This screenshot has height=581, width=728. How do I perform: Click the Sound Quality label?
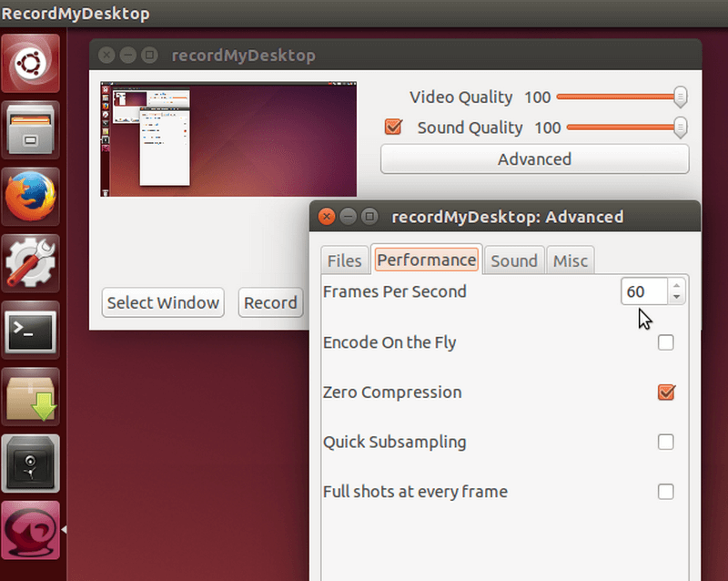[x=470, y=127]
